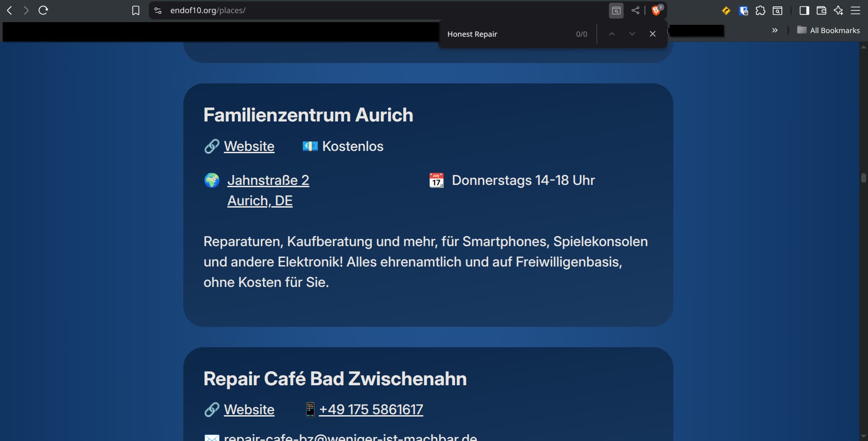868x441 pixels.
Task: Select the Kostenlos label
Action: click(x=353, y=146)
